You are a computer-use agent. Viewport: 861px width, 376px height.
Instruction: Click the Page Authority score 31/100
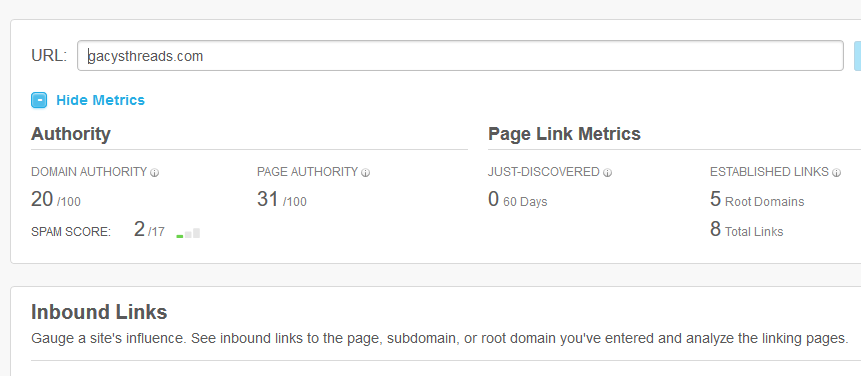pos(282,199)
